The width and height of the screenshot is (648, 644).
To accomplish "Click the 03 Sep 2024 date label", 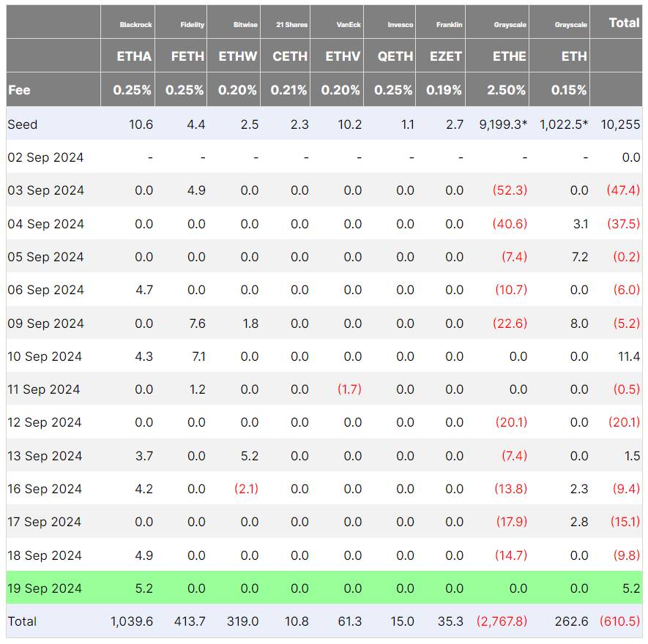I will pos(46,190).
